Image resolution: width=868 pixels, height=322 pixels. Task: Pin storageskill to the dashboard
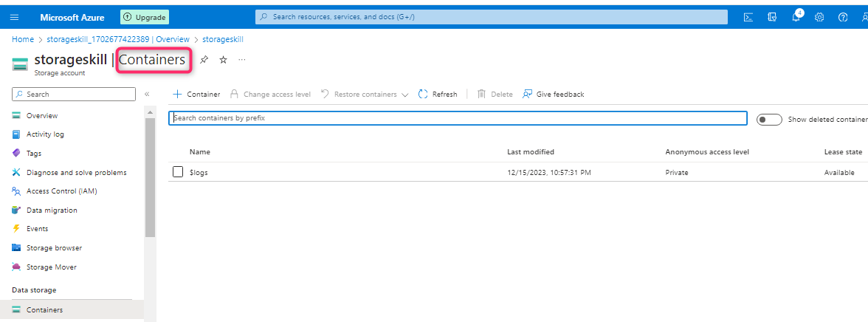204,60
